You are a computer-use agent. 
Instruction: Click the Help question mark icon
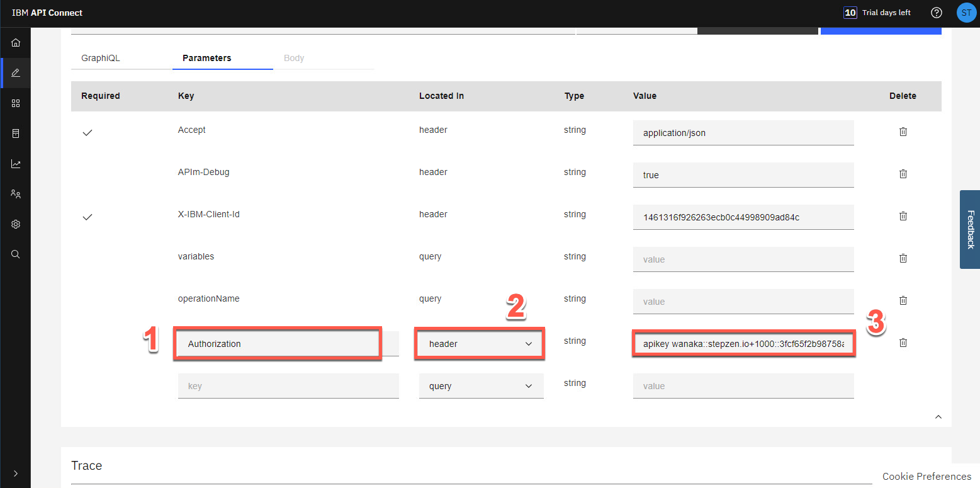(937, 13)
